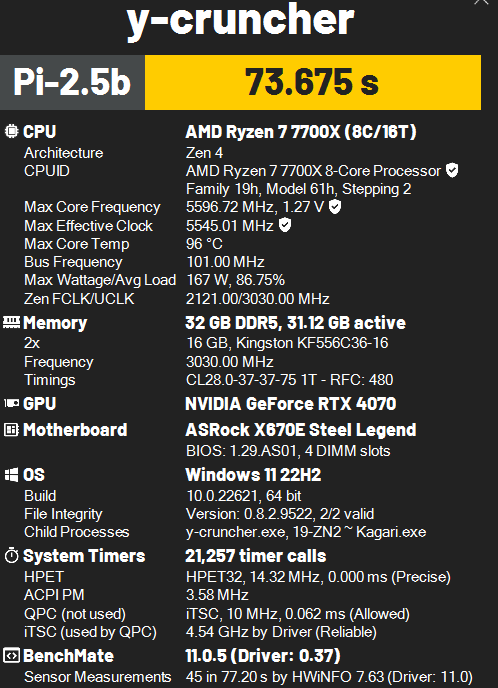This screenshot has width=498, height=688.
Task: Click the shield beside Max Core Frequency
Action: point(335,207)
